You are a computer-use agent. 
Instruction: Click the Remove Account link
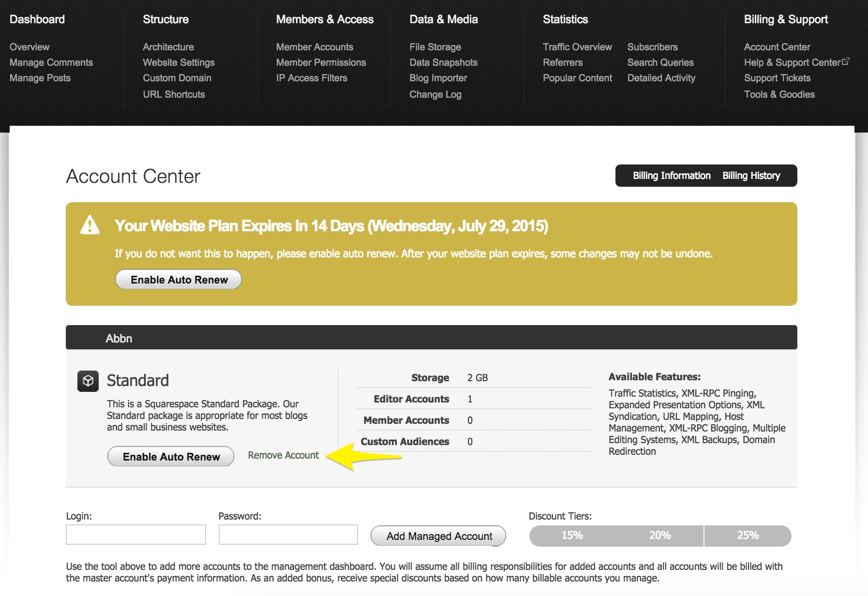283,455
